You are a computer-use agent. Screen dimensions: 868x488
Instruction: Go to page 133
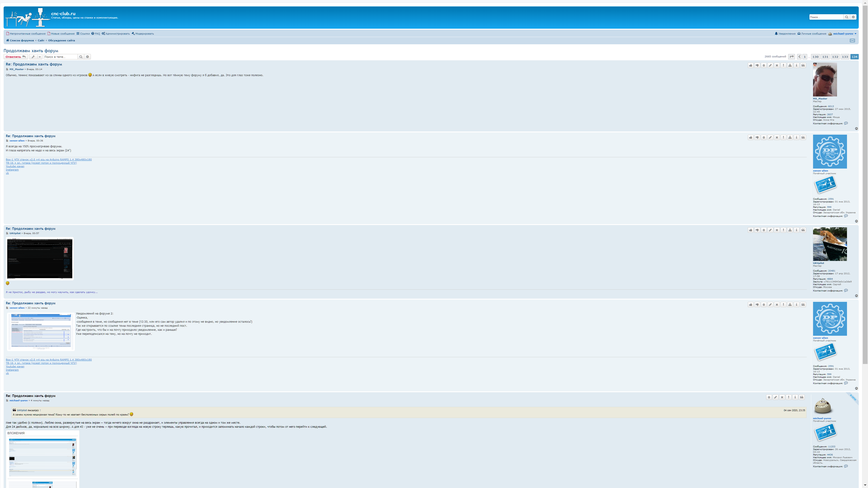844,56
